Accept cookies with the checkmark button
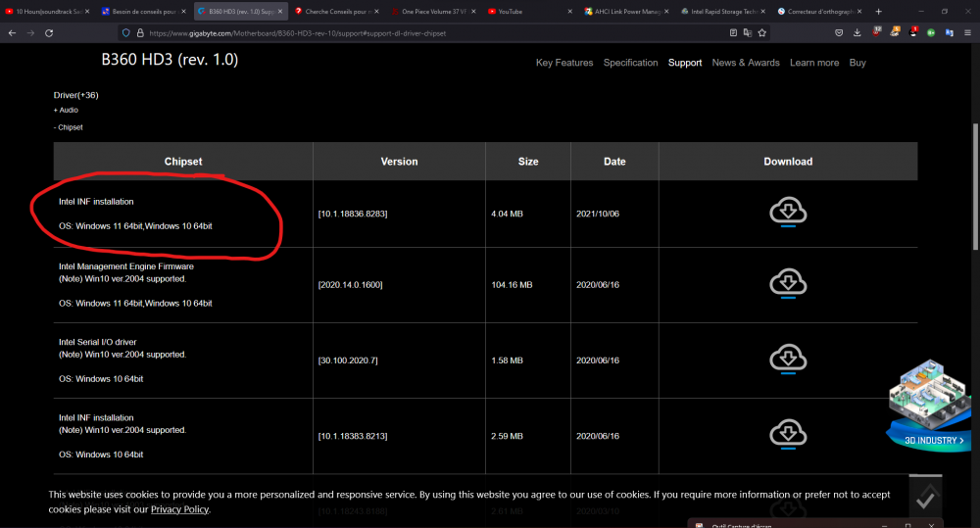Viewport: 980px width, 528px height. [925, 498]
